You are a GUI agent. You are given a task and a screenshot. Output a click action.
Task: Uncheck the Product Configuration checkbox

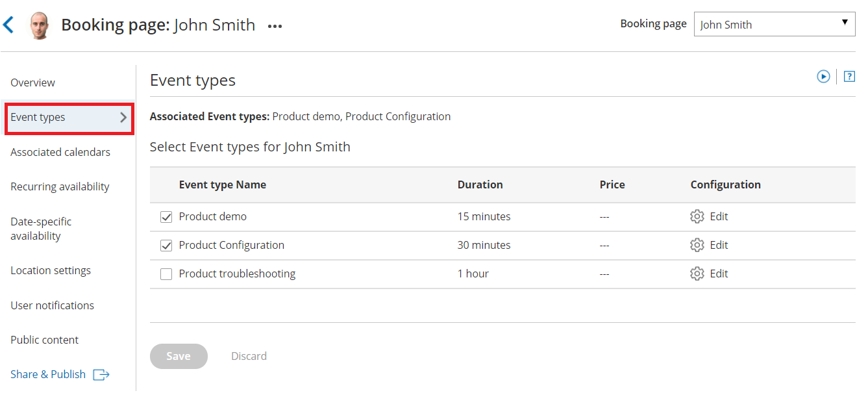(x=166, y=246)
